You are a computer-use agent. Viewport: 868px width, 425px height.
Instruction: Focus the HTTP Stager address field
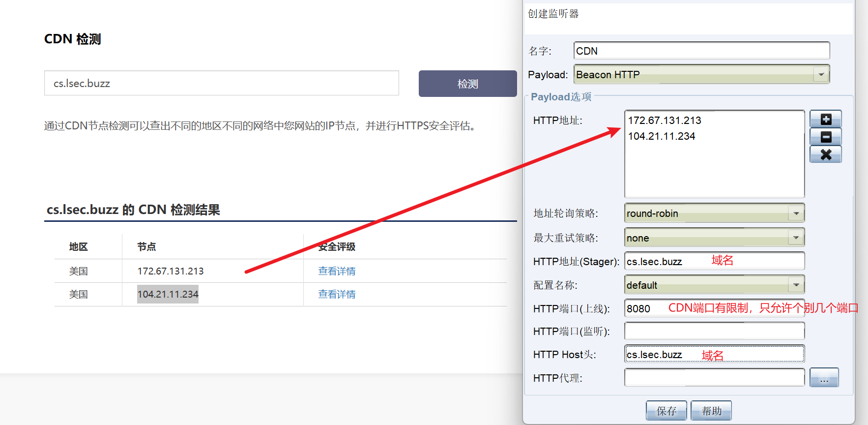(714, 261)
